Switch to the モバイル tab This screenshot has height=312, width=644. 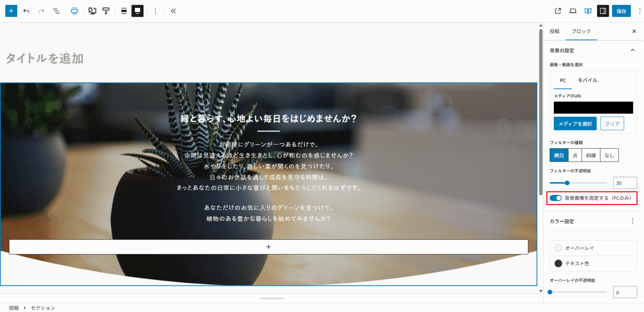(x=587, y=80)
